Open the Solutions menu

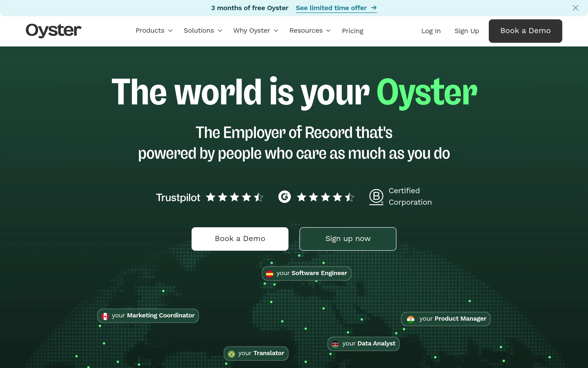click(203, 31)
